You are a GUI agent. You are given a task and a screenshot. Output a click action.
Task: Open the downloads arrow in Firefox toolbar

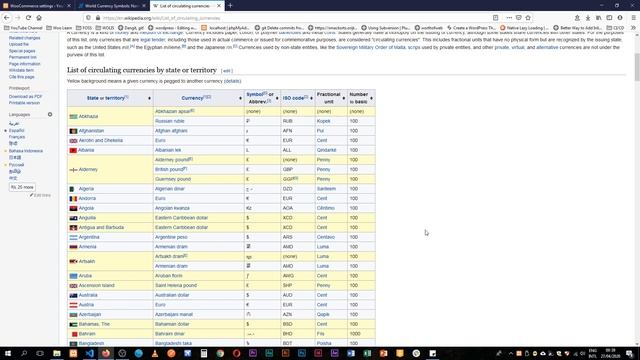(588, 18)
